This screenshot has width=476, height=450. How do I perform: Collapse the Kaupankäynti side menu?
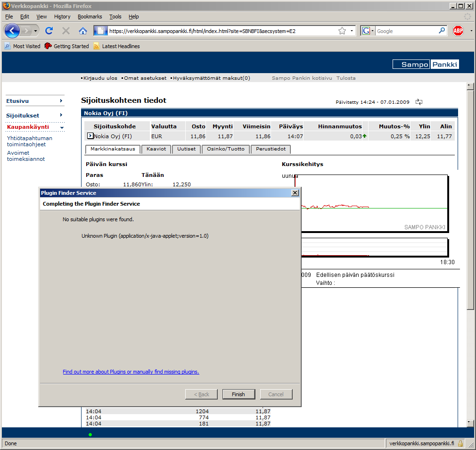point(35,127)
